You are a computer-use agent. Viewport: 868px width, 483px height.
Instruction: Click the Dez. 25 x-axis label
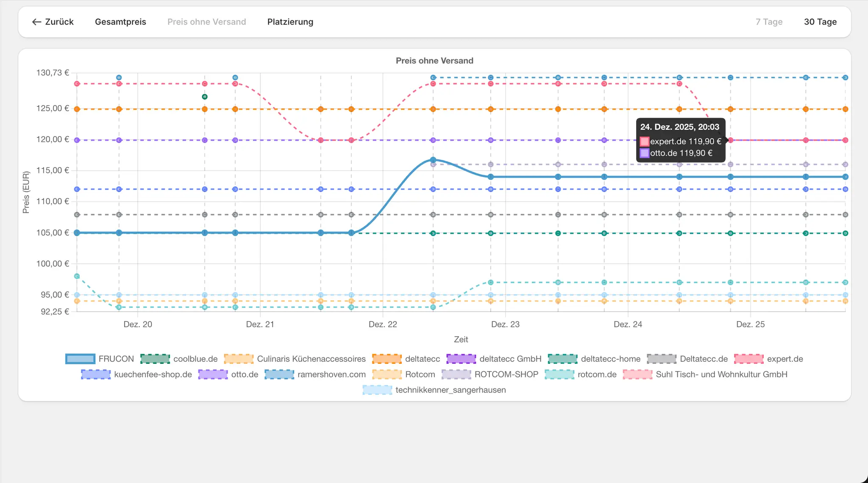(x=751, y=324)
